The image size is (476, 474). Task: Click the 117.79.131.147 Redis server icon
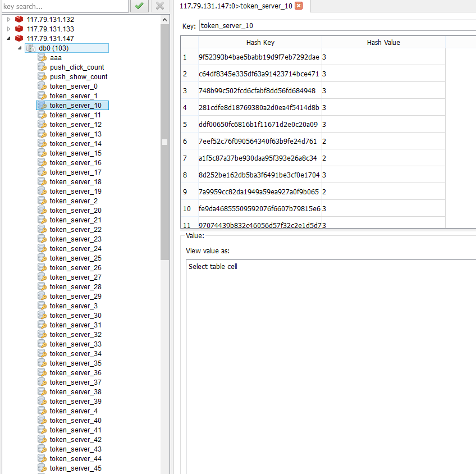(19, 38)
